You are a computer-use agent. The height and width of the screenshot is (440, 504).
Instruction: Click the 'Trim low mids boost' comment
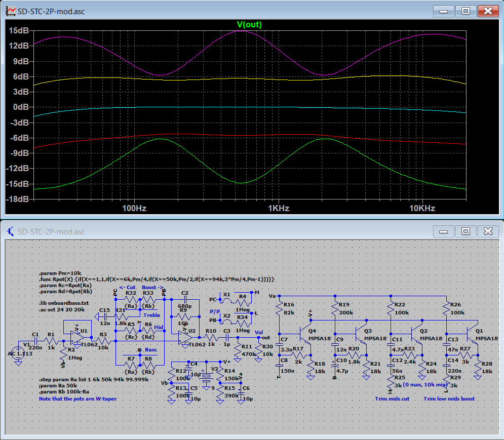pyautogui.click(x=449, y=399)
